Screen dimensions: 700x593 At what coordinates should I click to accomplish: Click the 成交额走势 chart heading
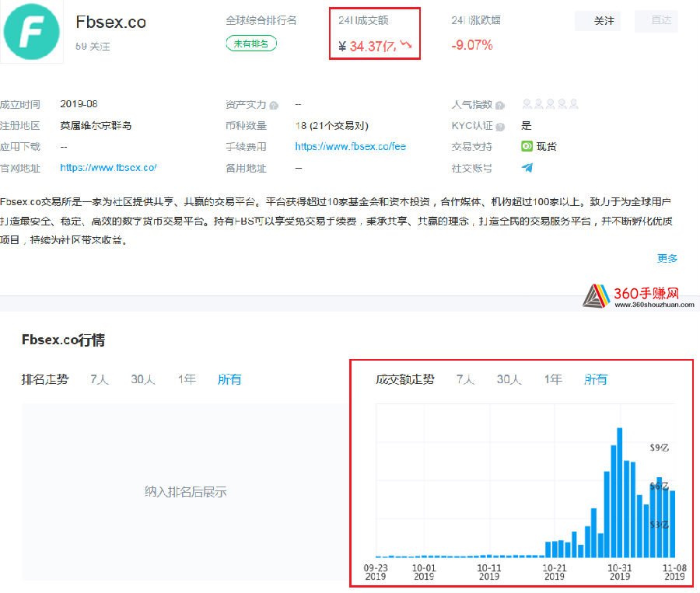coord(405,379)
